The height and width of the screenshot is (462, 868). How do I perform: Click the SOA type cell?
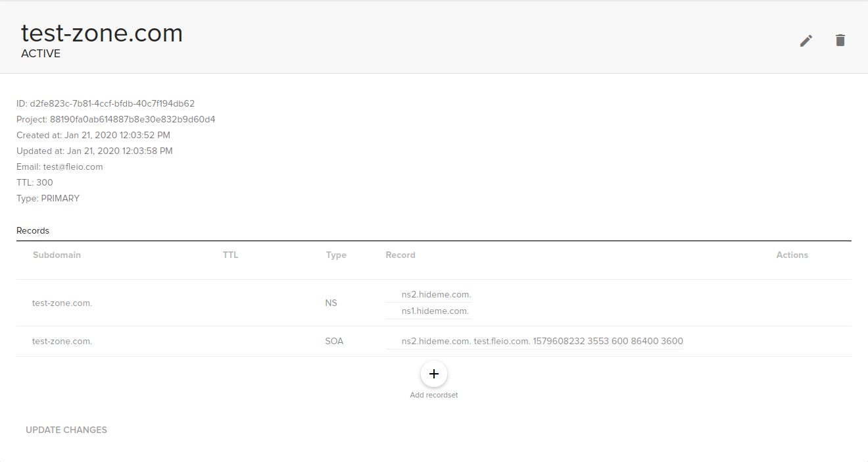pos(334,341)
